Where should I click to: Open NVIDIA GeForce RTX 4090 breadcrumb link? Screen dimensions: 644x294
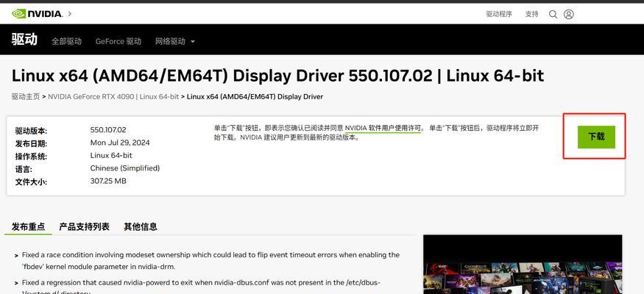click(x=113, y=97)
